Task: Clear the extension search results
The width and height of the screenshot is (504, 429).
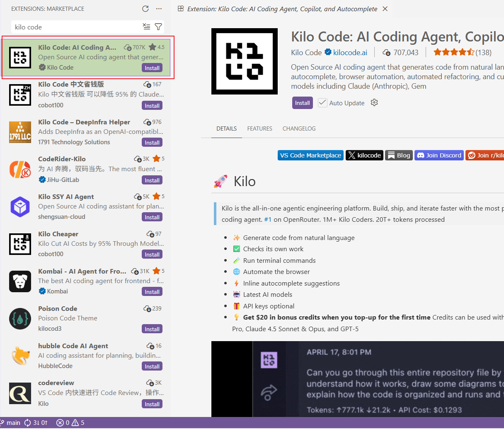Action: pyautogui.click(x=146, y=27)
